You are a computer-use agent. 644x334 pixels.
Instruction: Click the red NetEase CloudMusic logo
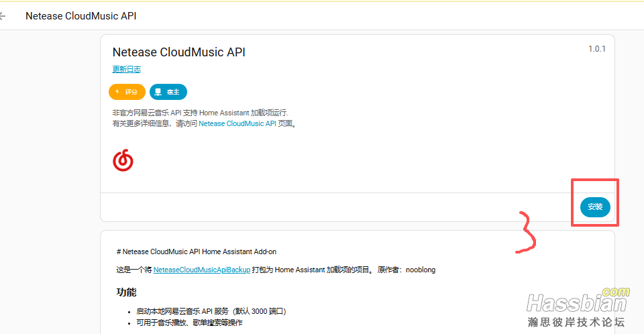tap(123, 160)
